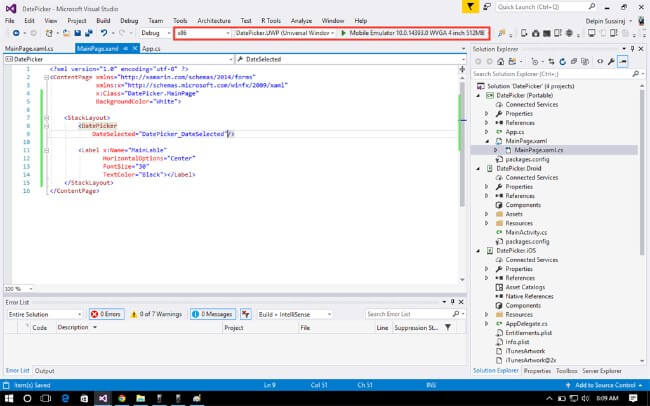Click the feedback notification flag icon

coord(472,7)
